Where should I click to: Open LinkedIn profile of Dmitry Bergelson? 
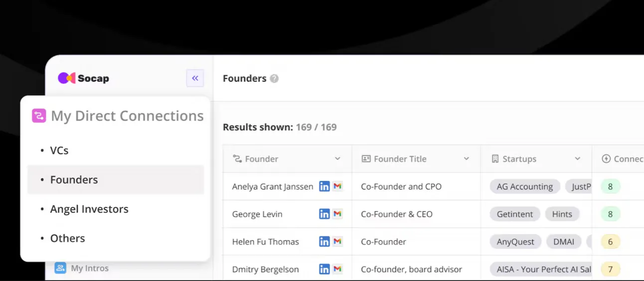click(x=324, y=269)
